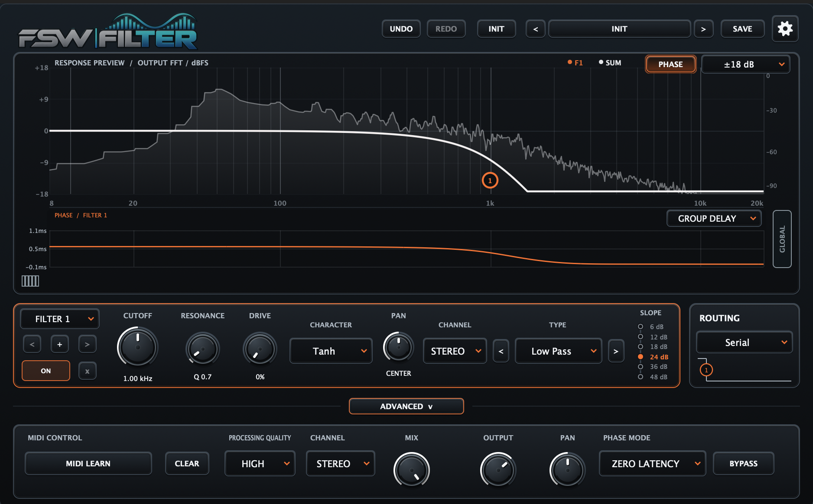Switch to previous filter type arrow
Image resolution: width=813 pixels, height=504 pixels.
pyautogui.click(x=501, y=351)
